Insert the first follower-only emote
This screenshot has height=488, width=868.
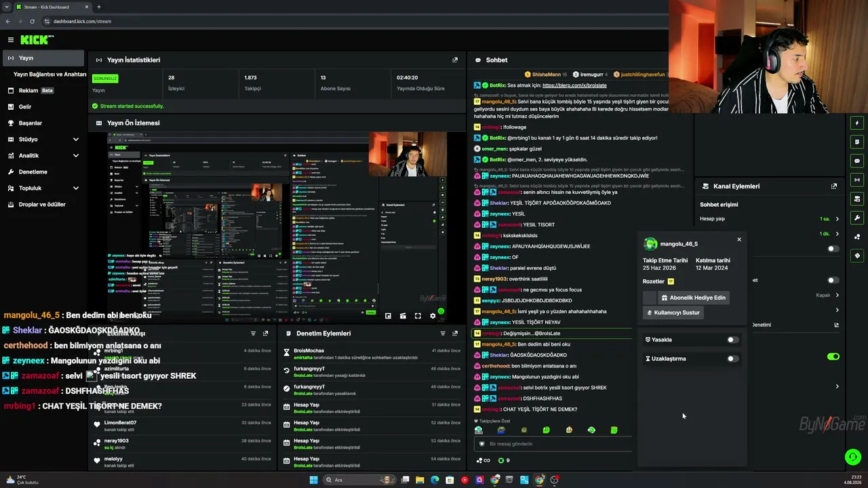tap(479, 430)
